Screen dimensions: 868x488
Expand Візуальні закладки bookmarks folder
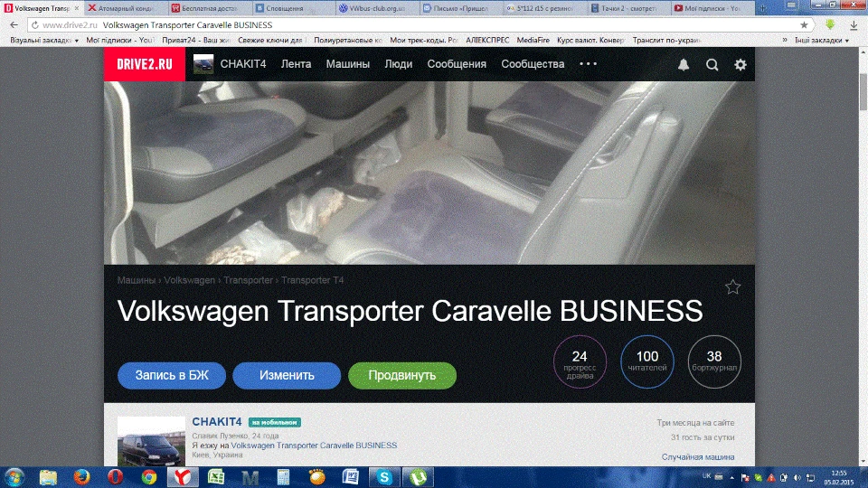(x=44, y=41)
